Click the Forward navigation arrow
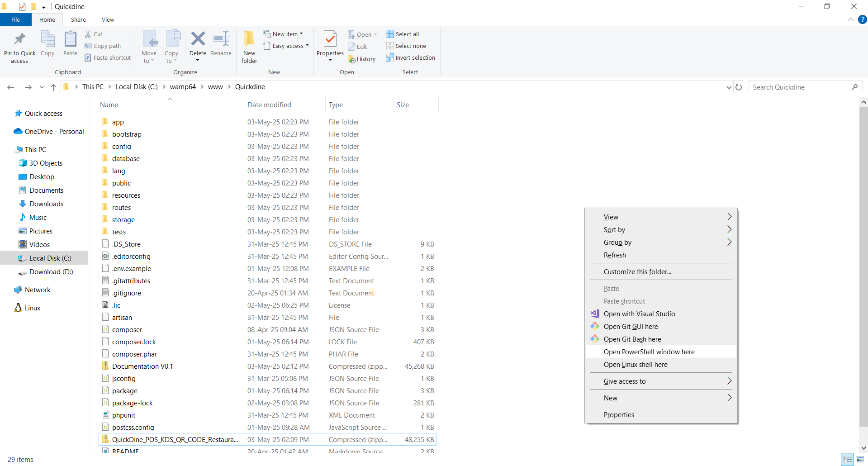Viewport: 868px width, 466px height. [28, 87]
